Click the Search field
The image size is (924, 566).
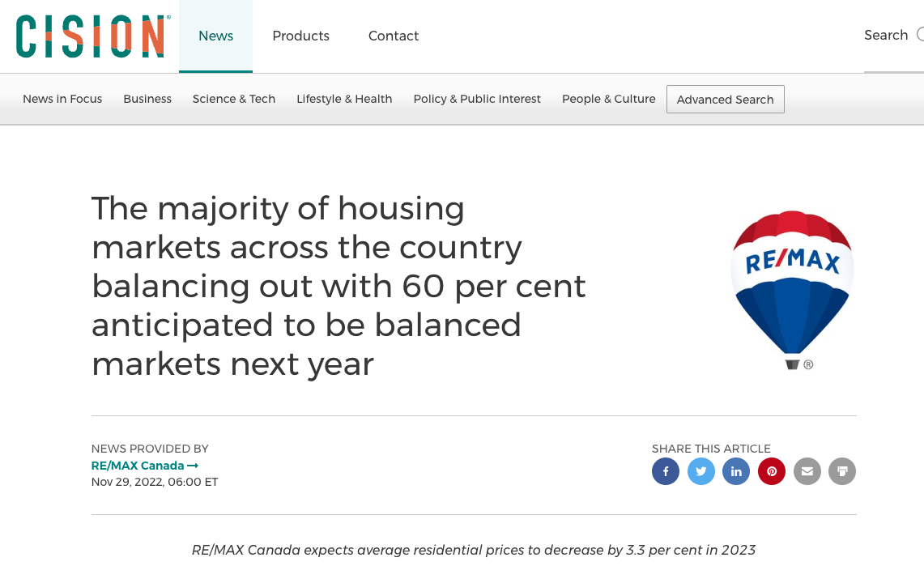pyautogui.click(x=891, y=36)
